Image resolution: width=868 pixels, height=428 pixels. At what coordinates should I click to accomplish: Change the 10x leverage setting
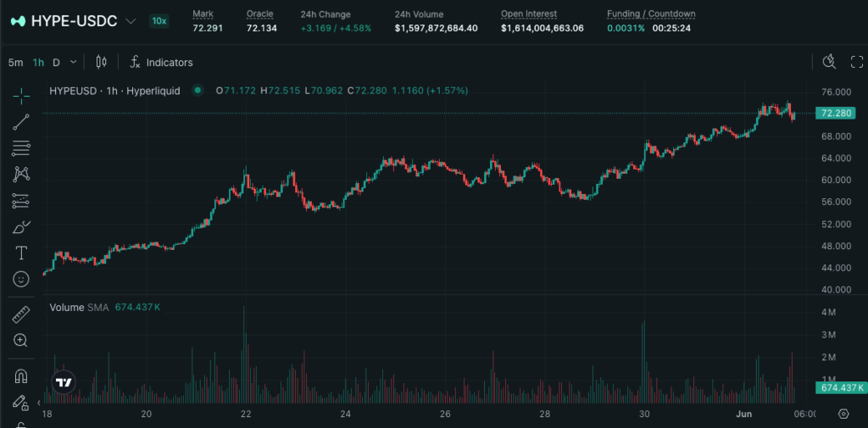point(159,21)
